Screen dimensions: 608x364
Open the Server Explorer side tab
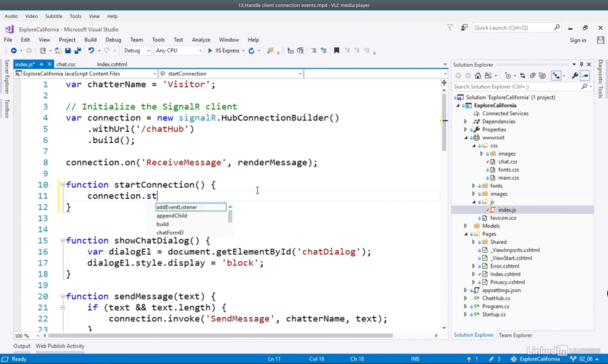point(7,77)
